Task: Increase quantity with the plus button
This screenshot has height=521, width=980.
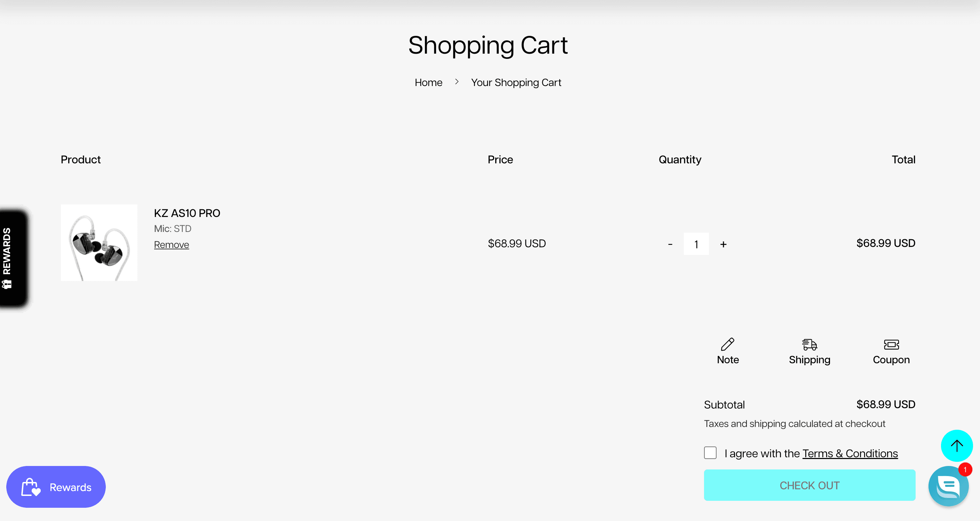Action: [x=723, y=244]
